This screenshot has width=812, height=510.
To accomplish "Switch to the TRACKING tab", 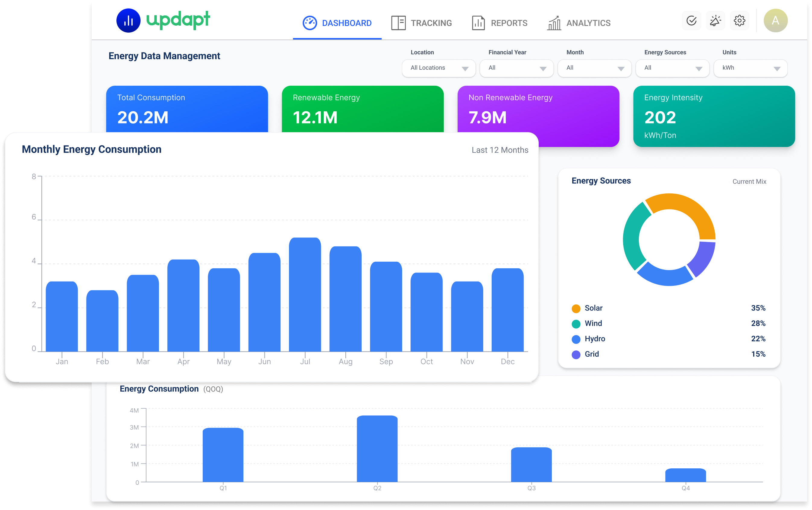I will pos(421,23).
